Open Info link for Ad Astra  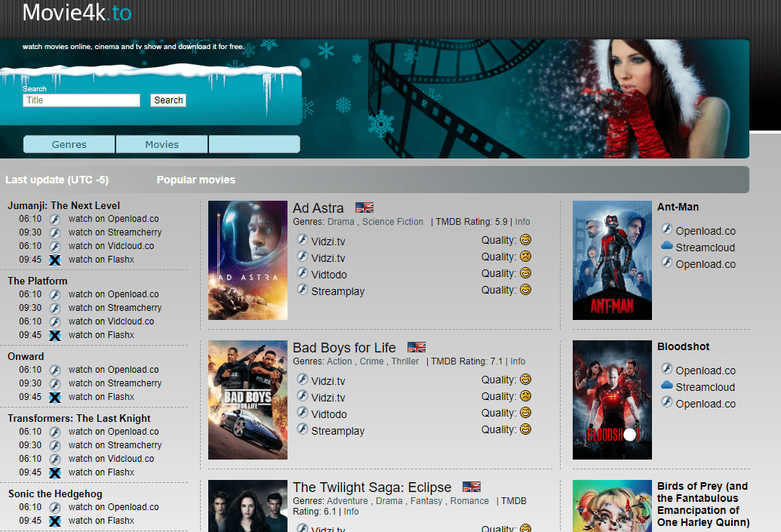[522, 222]
